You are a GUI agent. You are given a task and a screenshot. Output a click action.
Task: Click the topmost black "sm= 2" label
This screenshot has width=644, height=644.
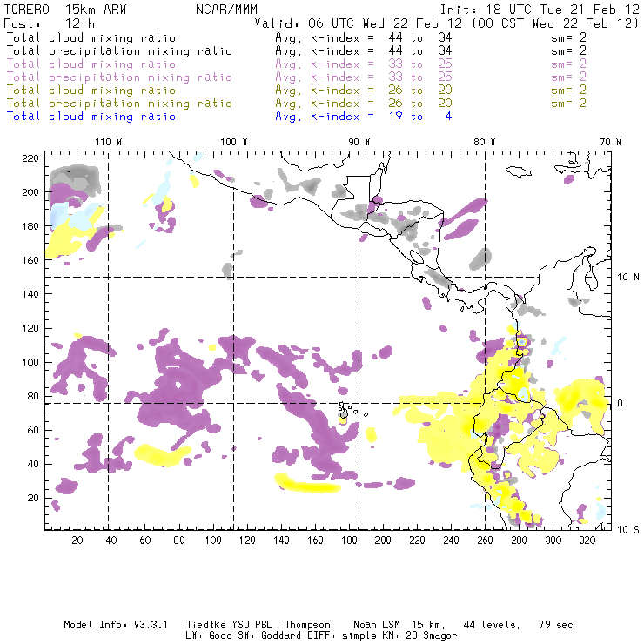tap(569, 37)
